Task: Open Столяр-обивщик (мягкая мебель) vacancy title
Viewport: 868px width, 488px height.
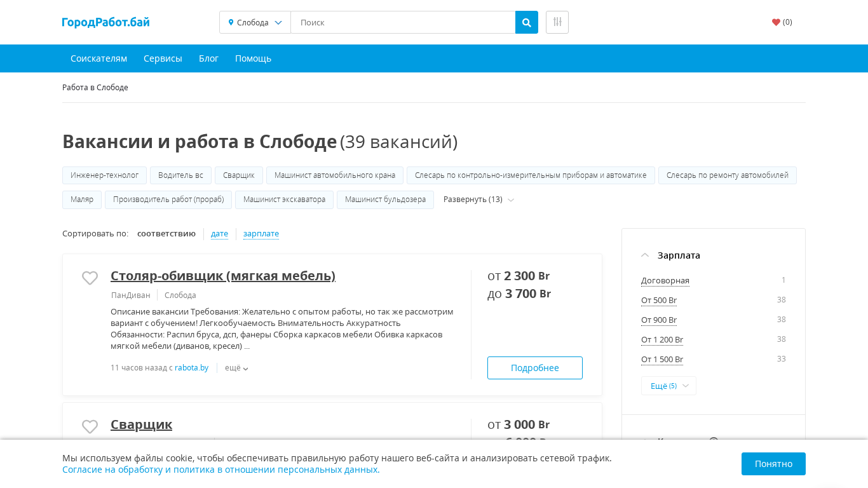Action: tap(223, 276)
